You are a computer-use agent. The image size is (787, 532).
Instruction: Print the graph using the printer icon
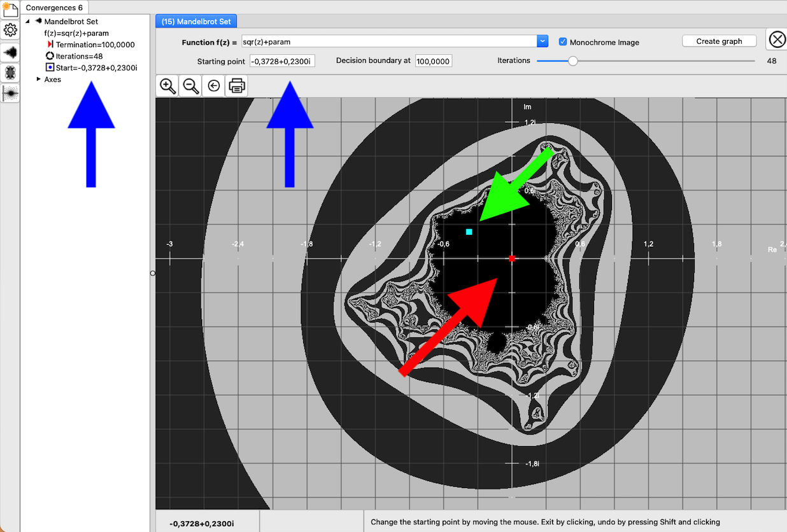[236, 86]
